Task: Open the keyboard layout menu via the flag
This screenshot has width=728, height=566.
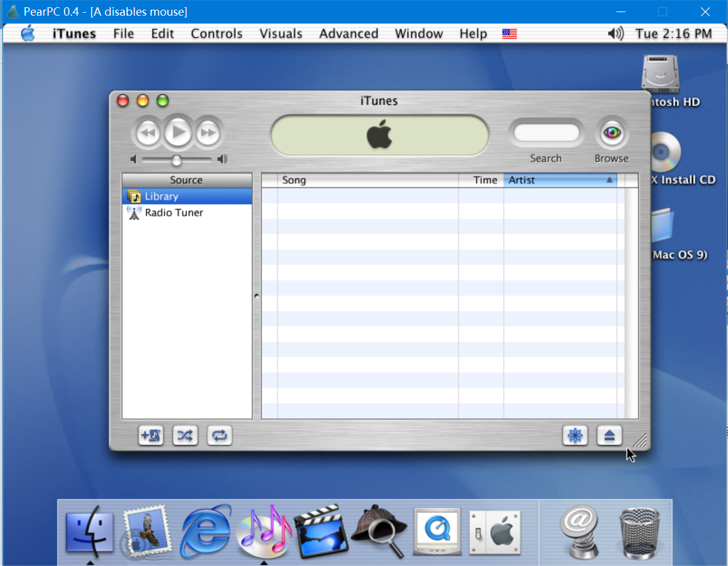Action: pyautogui.click(x=509, y=34)
